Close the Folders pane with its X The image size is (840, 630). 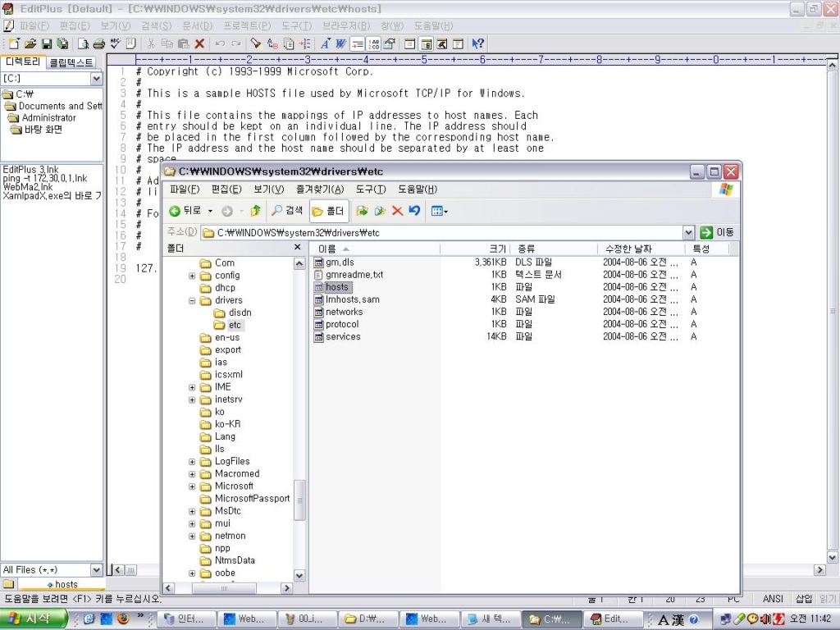pos(298,248)
